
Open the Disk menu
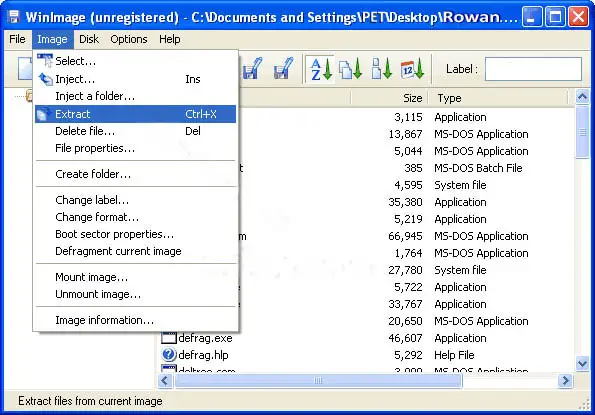coord(89,39)
